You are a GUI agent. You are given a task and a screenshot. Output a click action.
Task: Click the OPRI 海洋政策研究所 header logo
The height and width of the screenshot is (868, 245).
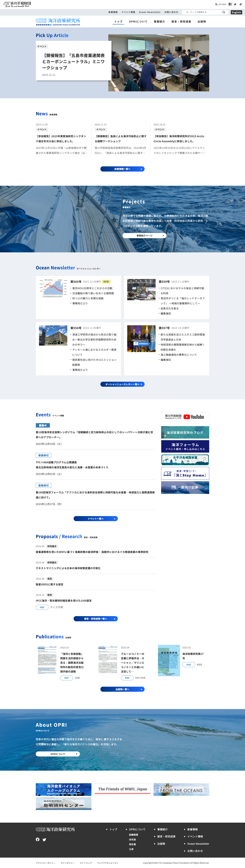tap(58, 22)
